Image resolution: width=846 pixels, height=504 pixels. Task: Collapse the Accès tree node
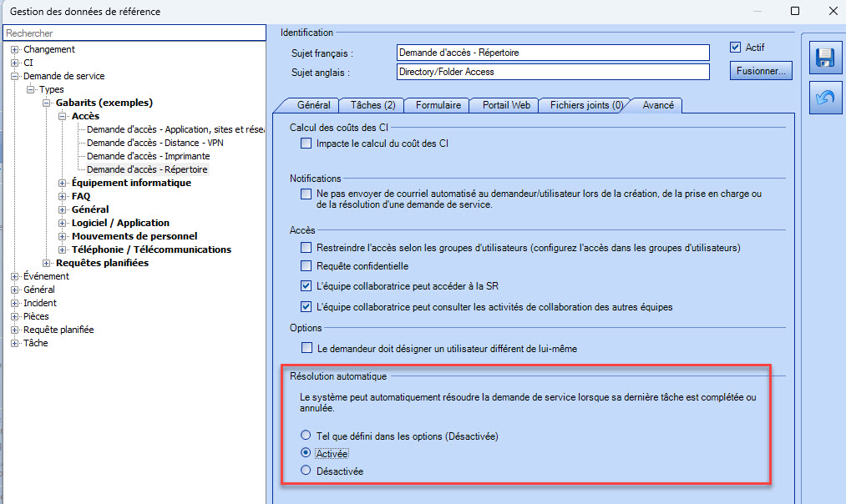(x=63, y=116)
